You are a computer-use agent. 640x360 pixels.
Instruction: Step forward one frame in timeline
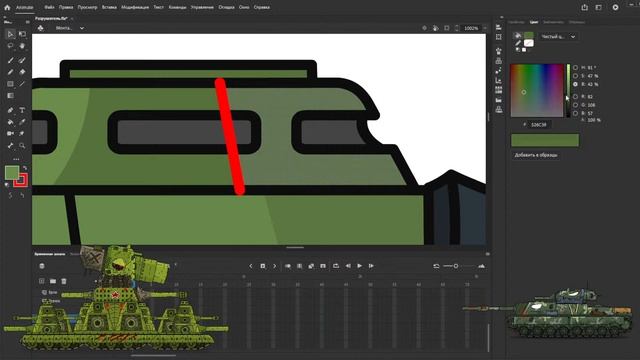(x=371, y=266)
